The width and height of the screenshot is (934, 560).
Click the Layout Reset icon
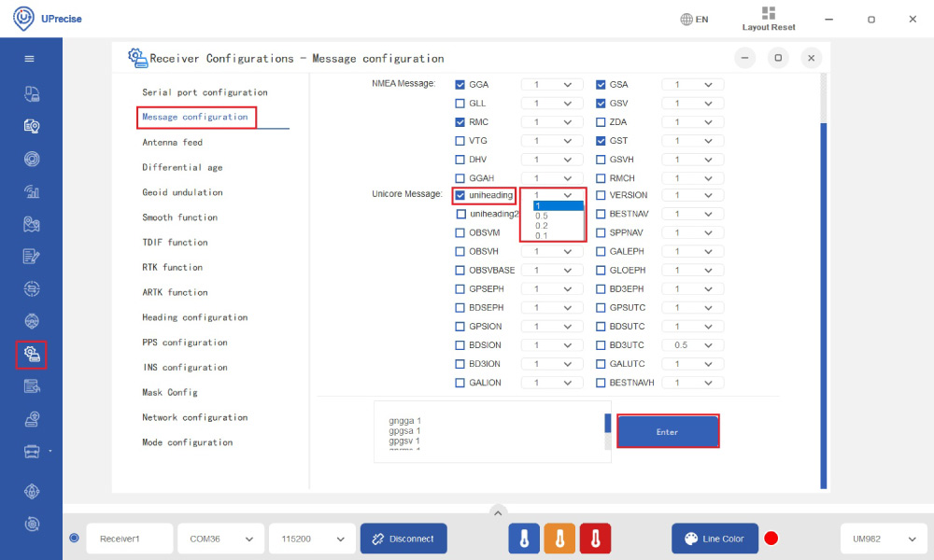coord(769,14)
